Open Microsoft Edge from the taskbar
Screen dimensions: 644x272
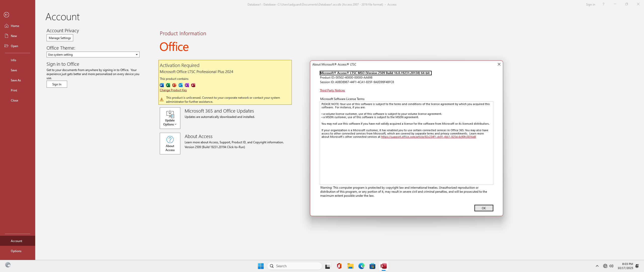point(361,266)
